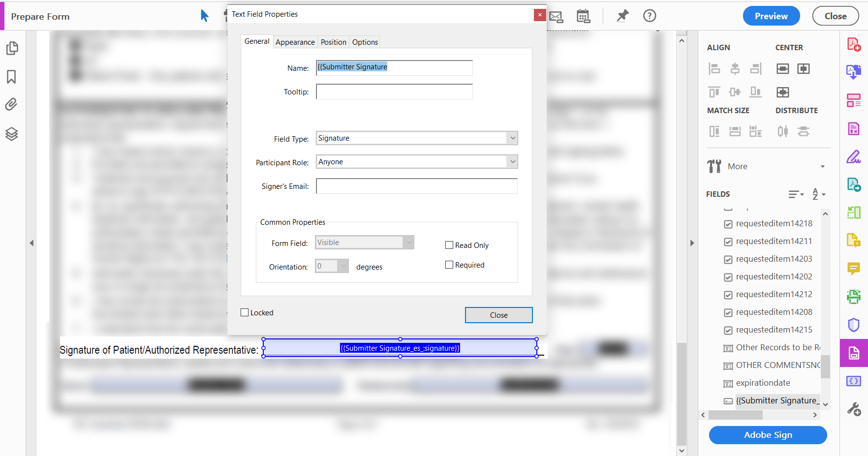The height and width of the screenshot is (456, 868).
Task: Open the page thumbnails panel
Action: pyautogui.click(x=12, y=48)
